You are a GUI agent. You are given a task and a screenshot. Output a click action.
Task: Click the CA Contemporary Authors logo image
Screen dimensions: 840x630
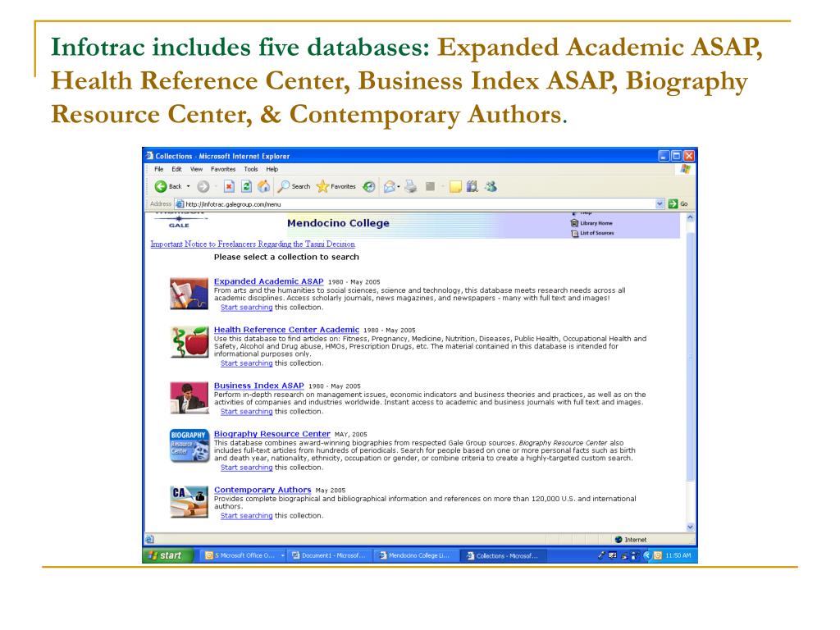[189, 501]
